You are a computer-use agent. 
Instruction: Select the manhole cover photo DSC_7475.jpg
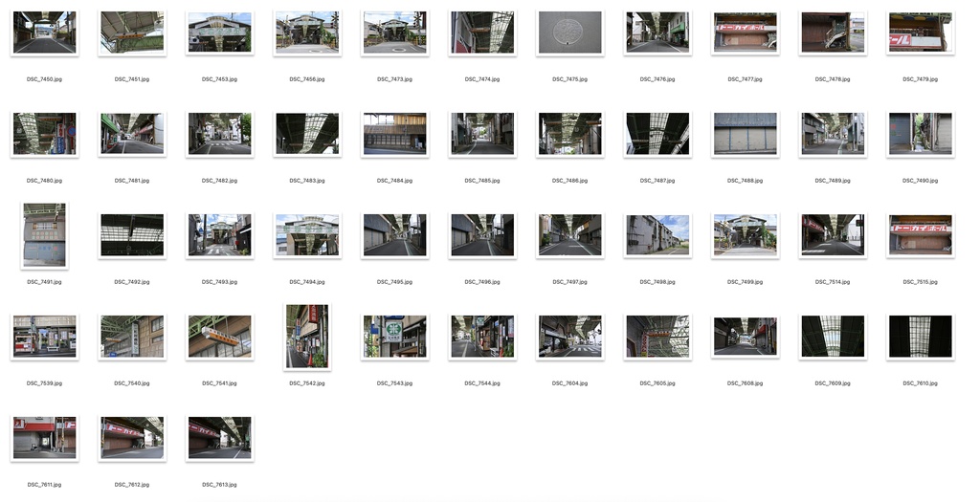click(569, 33)
